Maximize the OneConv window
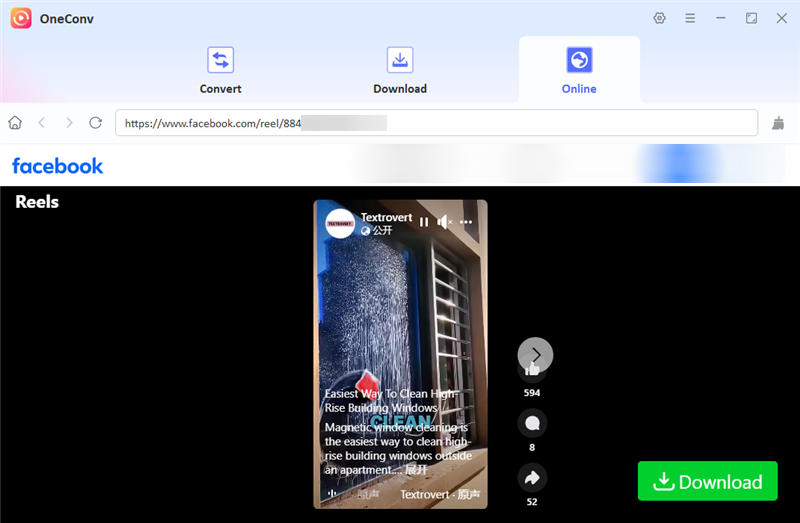 (x=751, y=18)
